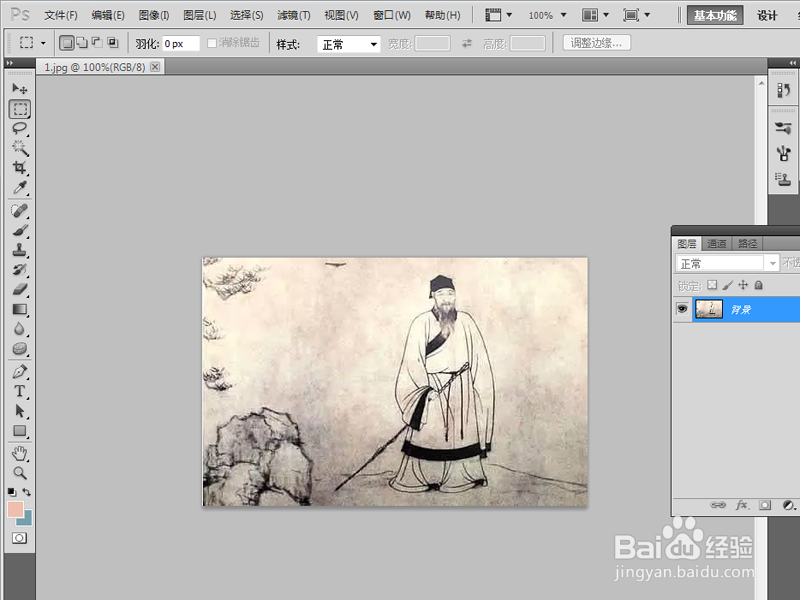Open the Clone Source panel icon
Screen dimensions: 800x600
(x=783, y=179)
